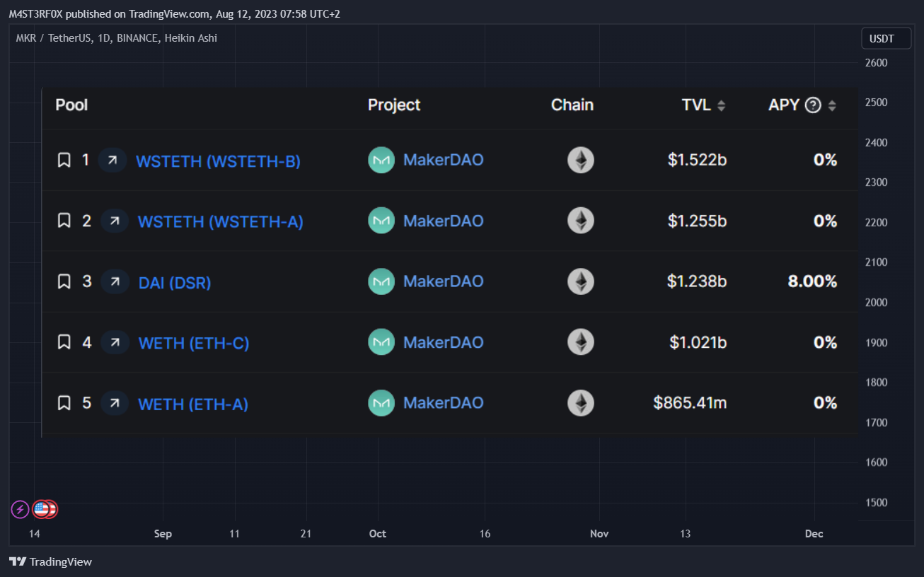Screen dimensions: 924x577
Task: Click the Nov label on time axis
Action: 599,534
